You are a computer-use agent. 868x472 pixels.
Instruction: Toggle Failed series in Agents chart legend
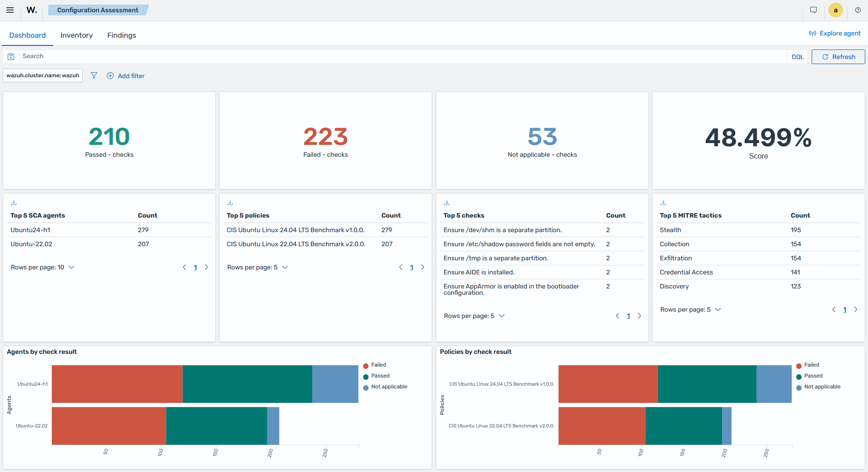(x=375, y=365)
